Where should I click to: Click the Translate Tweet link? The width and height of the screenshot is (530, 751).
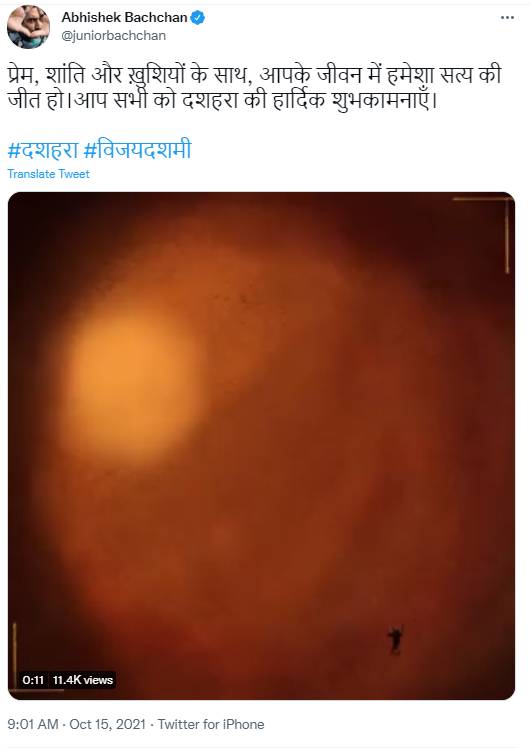tap(48, 174)
